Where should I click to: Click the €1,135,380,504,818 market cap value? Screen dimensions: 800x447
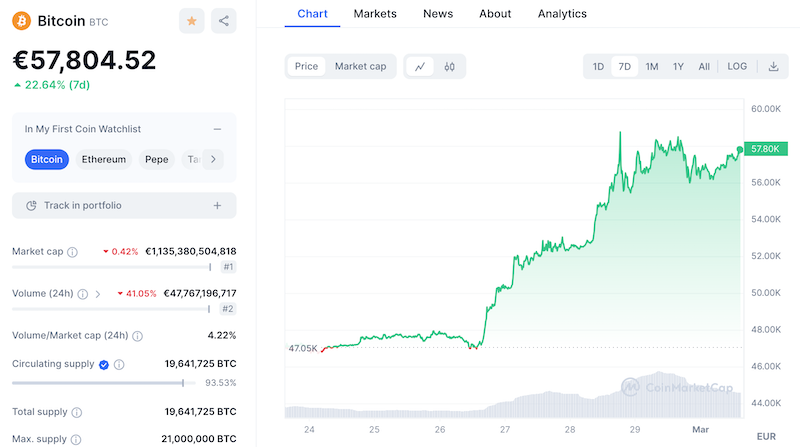pos(191,251)
